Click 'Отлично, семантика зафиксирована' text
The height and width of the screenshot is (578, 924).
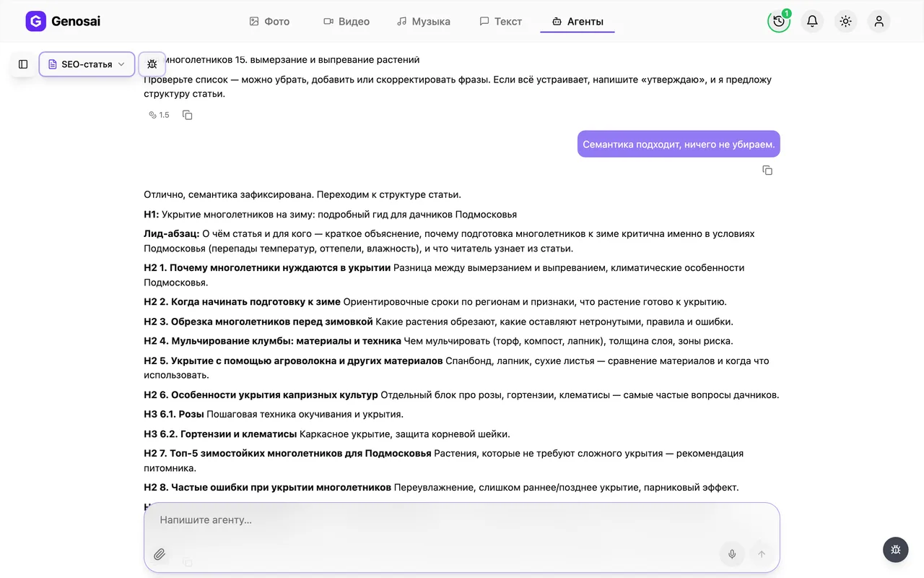302,194
